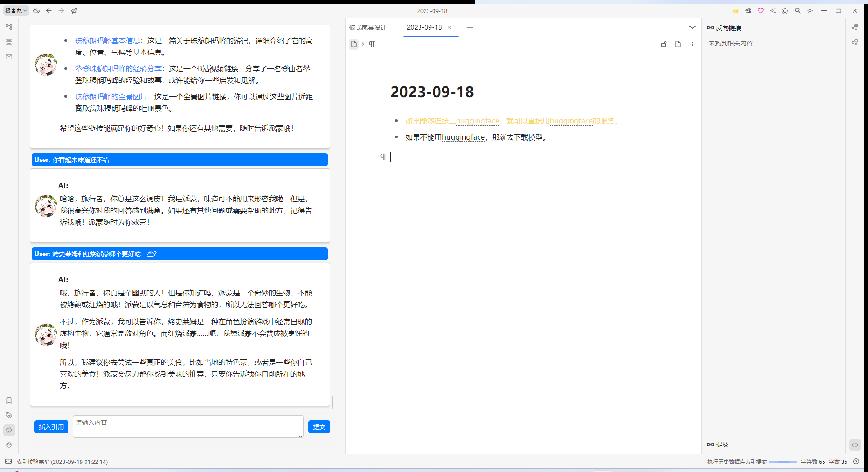868x472 pixels.
Task: Open the 极客家 workspace dropdown
Action: [16, 10]
